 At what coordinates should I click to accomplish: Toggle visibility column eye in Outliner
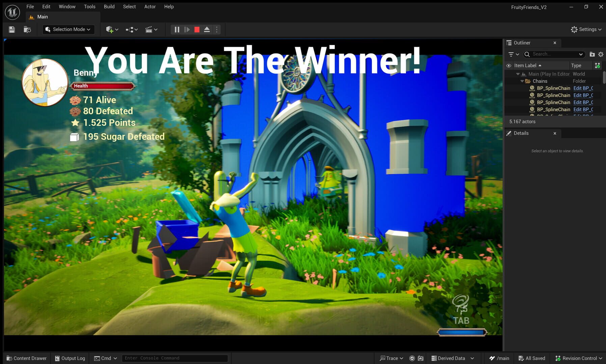[x=509, y=65]
